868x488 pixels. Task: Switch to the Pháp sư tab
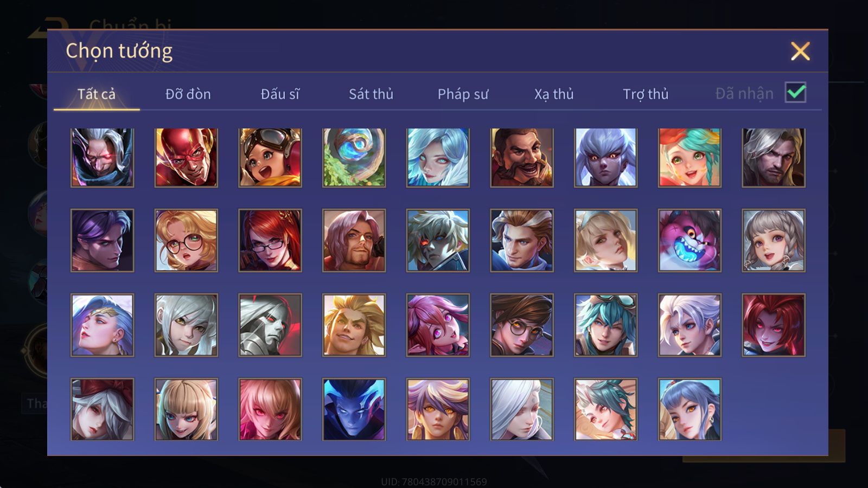463,94
